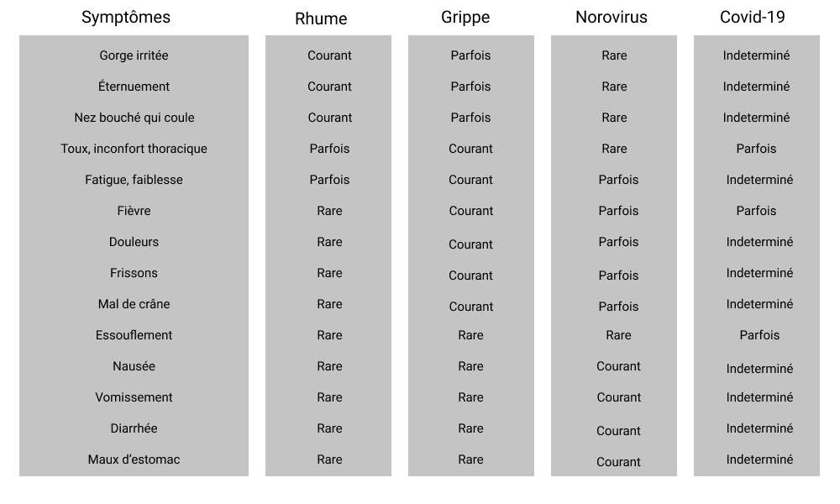The height and width of the screenshot is (504, 840).
Task: Select the Frissons symptom label
Action: click(x=134, y=273)
